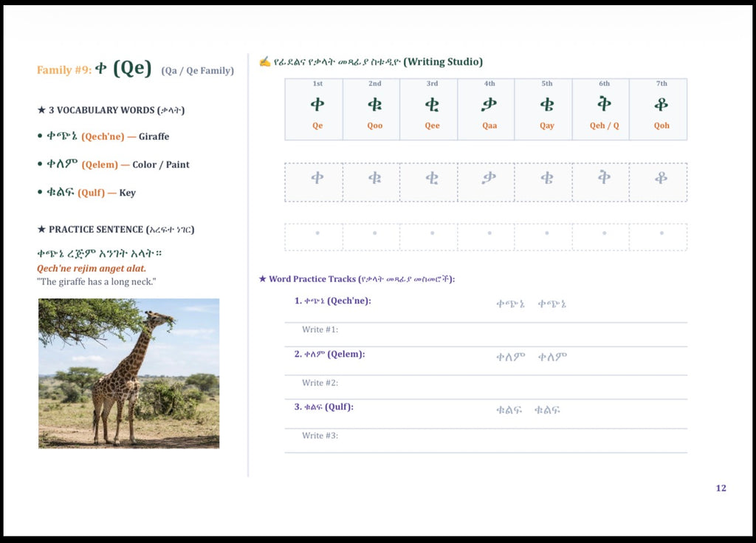Select the 4th form cell labeled 'Qaa'

tap(486, 109)
